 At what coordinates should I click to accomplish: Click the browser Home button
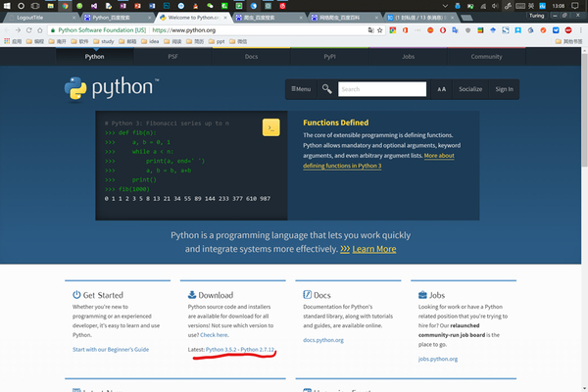pos(40,30)
